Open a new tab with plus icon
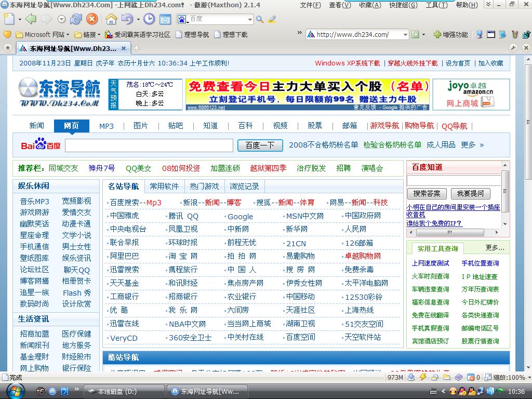Viewport: 532px width, 399px height. 137,48
